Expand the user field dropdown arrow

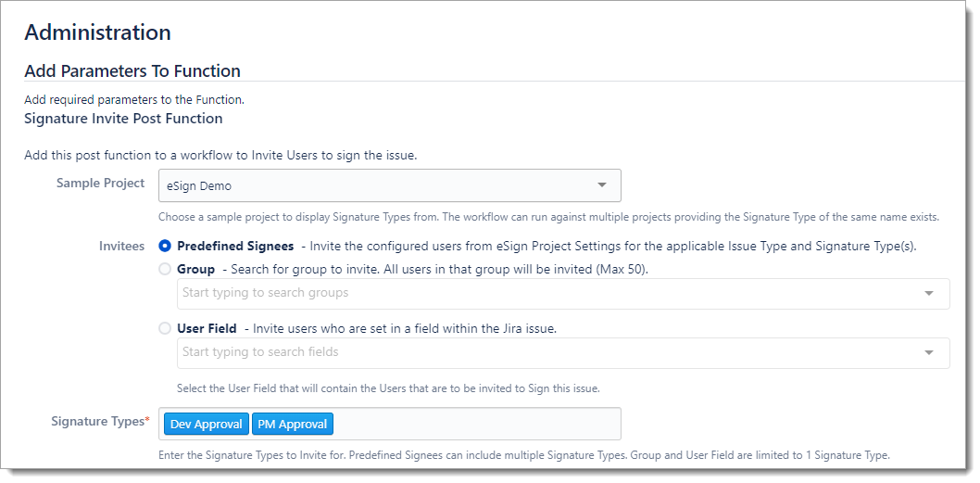[929, 352]
